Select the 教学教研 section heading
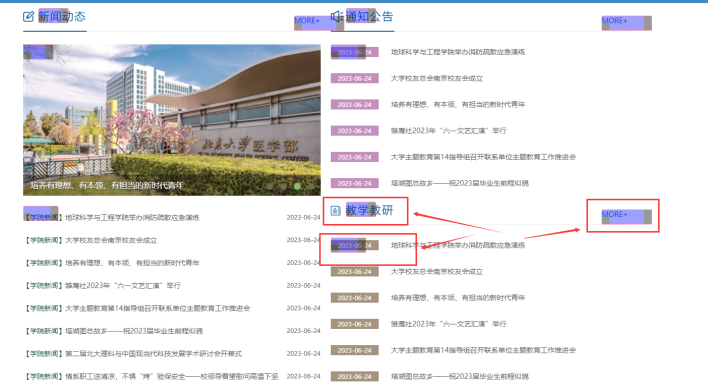 pos(369,210)
